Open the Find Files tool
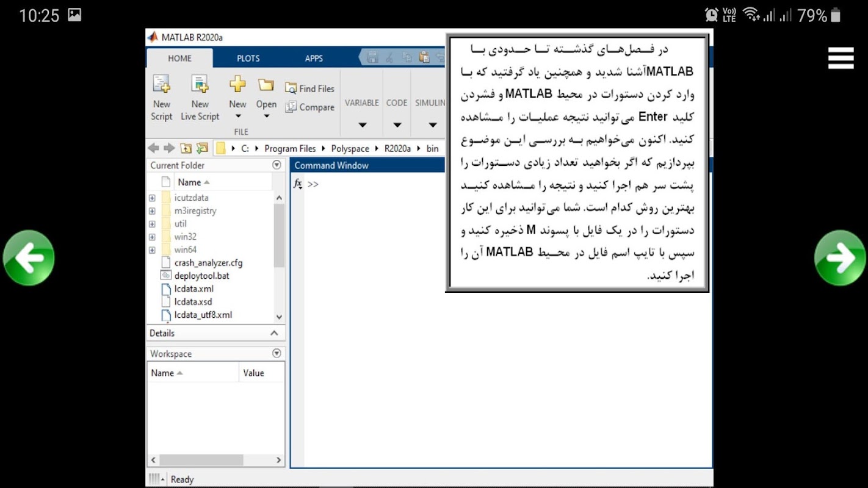 click(310, 88)
